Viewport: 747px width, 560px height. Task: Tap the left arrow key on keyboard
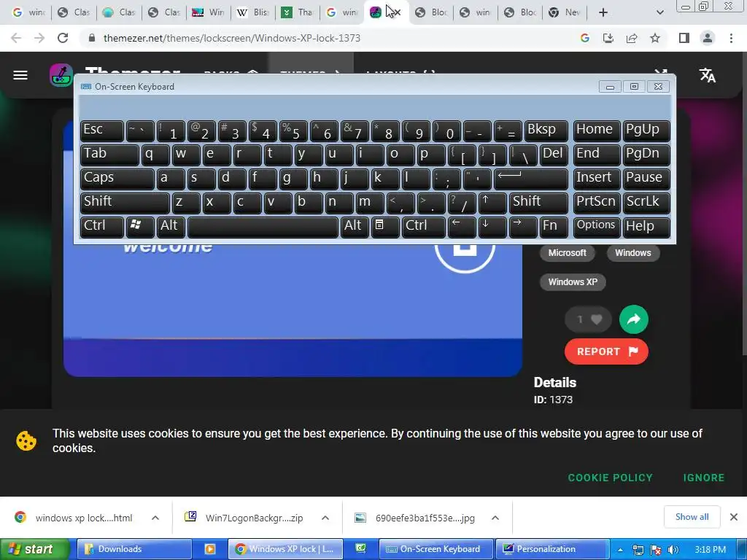462,227
